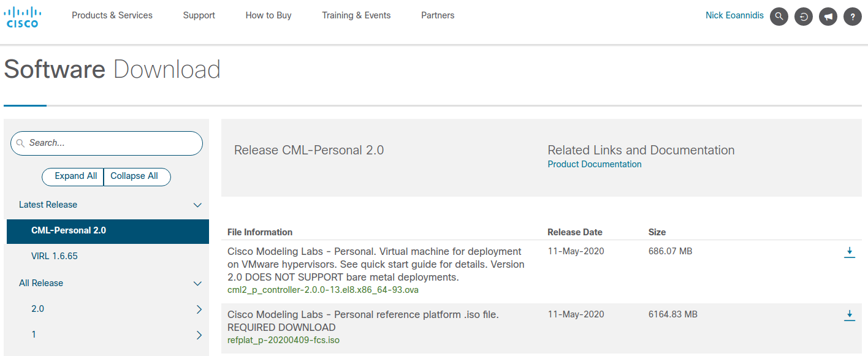868x356 pixels.
Task: Open the Training & Events menu
Action: (x=356, y=15)
